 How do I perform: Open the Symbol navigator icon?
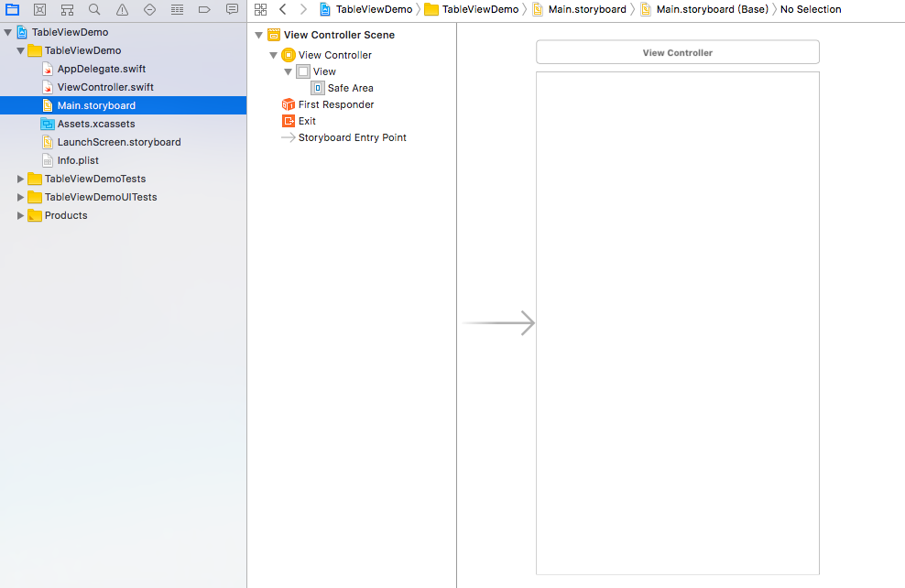pos(67,9)
